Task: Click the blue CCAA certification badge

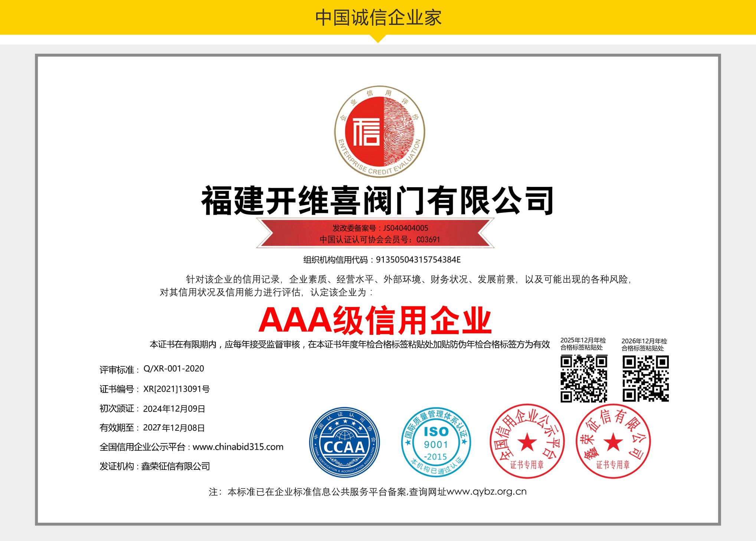Action: [x=344, y=442]
